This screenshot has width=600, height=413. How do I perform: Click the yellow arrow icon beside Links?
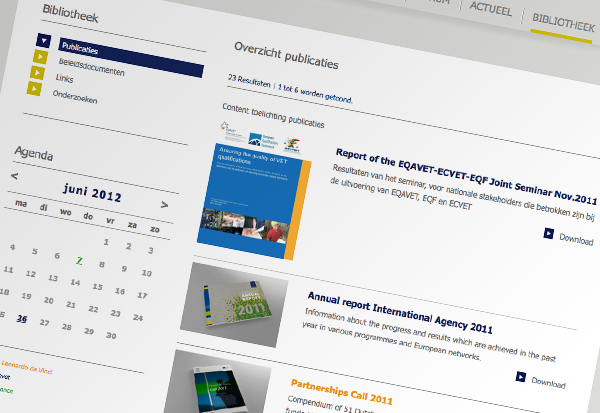tap(38, 72)
